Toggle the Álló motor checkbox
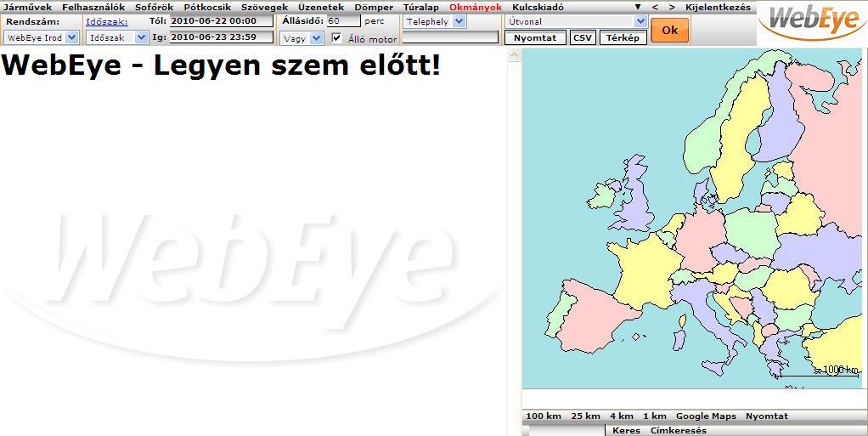This screenshot has height=436, width=868. point(336,38)
